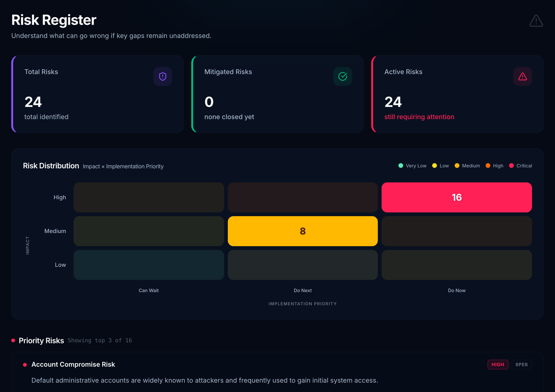
Task: Click the red dot beside Priority Risks heading
Action: (13, 340)
